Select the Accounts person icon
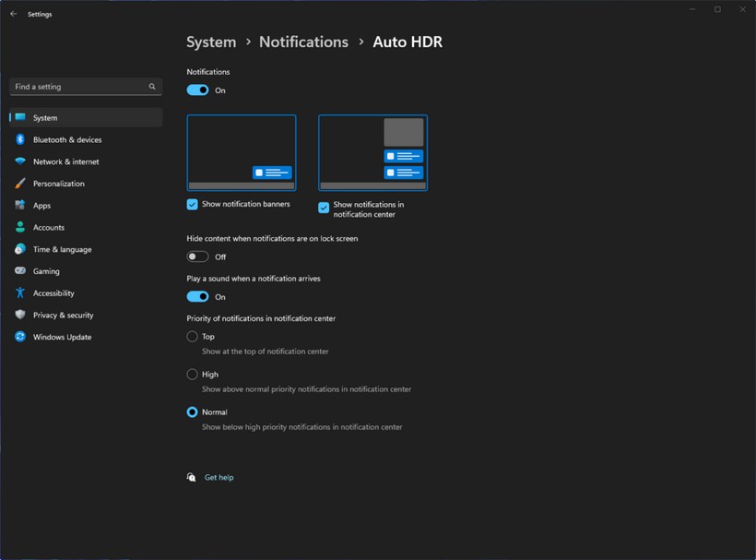 pos(20,227)
